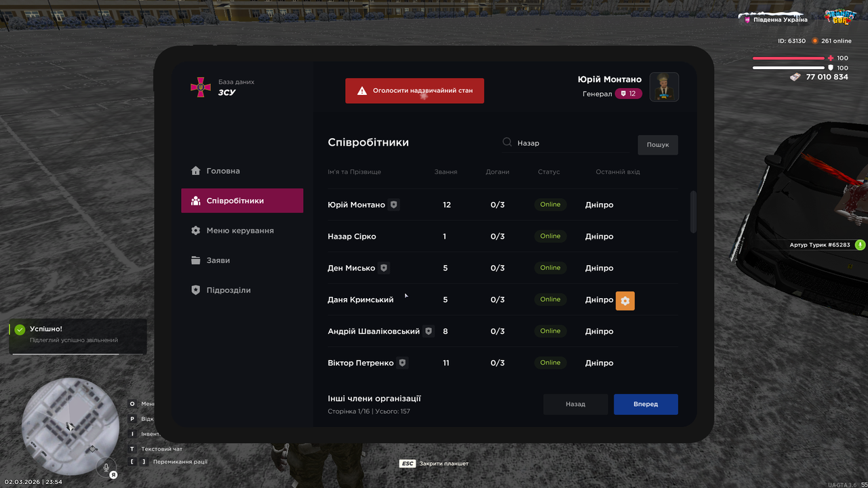Click the Статус column header

(x=549, y=171)
